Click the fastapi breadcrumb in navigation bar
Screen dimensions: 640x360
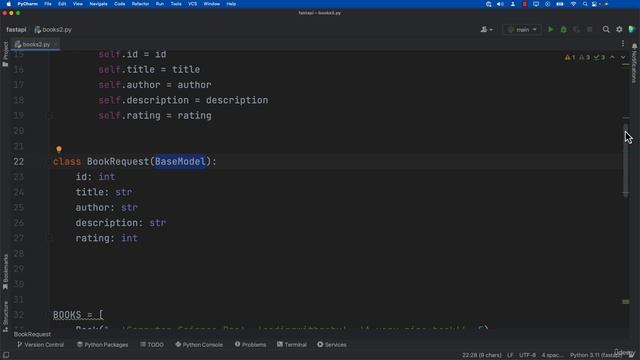coord(16,29)
